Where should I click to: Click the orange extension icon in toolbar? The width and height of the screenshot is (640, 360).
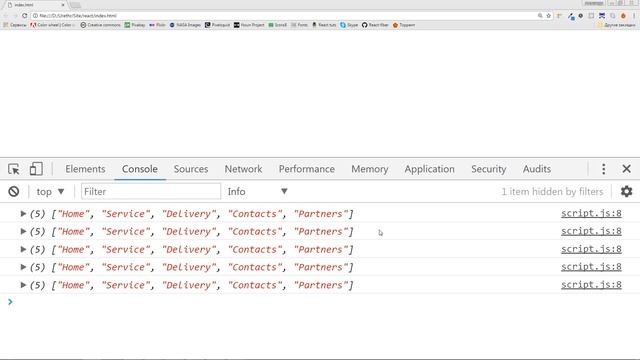point(623,16)
